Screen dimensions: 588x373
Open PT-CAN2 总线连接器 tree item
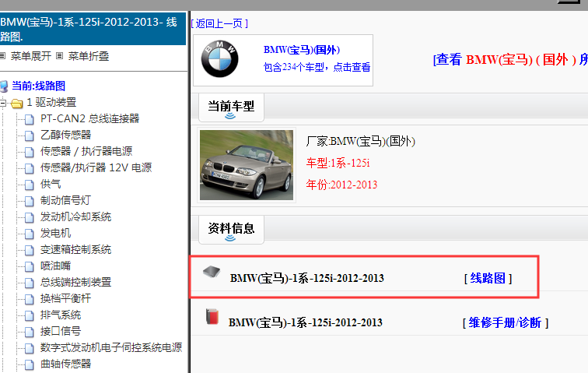(x=90, y=119)
